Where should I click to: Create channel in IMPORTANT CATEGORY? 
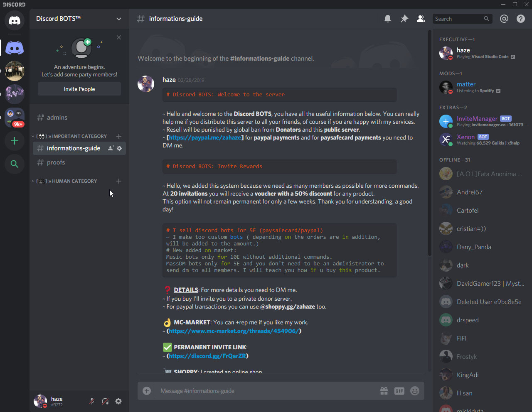pos(119,136)
